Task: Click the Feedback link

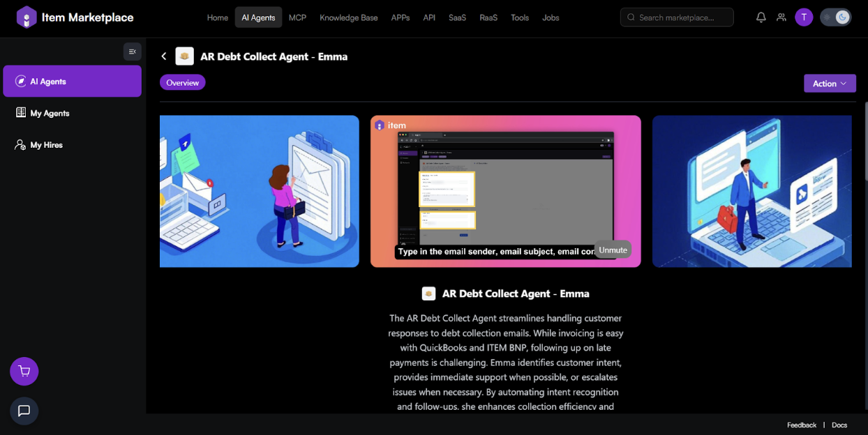Action: tap(801, 425)
